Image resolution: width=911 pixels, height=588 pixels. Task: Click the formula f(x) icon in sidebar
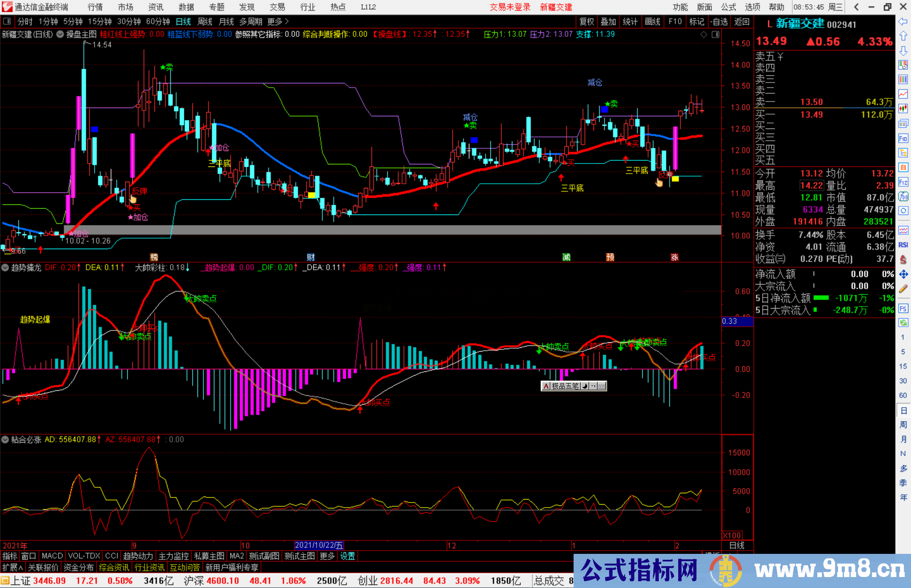[x=903, y=196]
